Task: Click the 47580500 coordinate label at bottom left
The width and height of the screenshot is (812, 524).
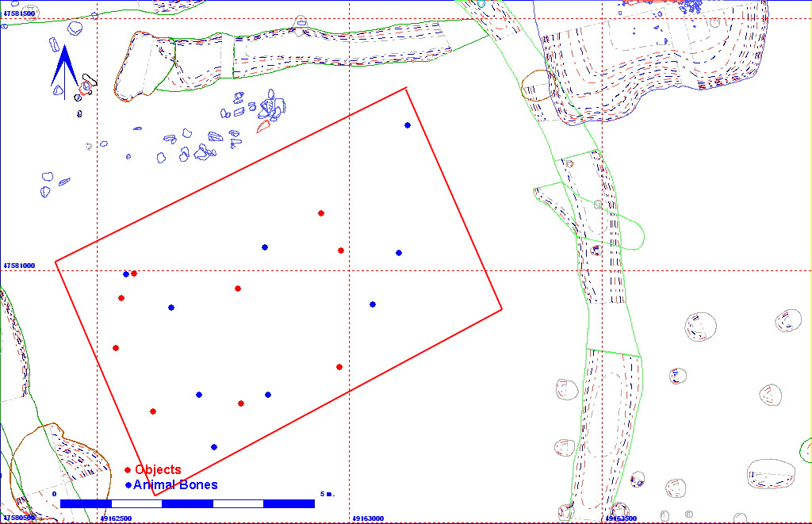Action: tap(18, 518)
